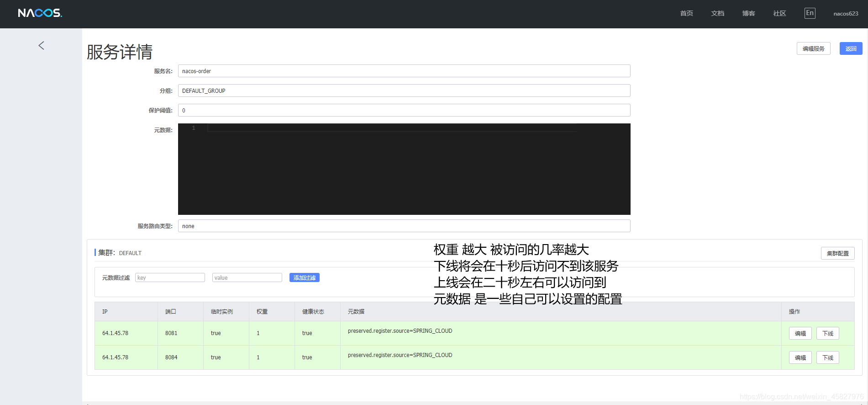
Task: Open the nacos623 user menu
Action: coord(846,14)
